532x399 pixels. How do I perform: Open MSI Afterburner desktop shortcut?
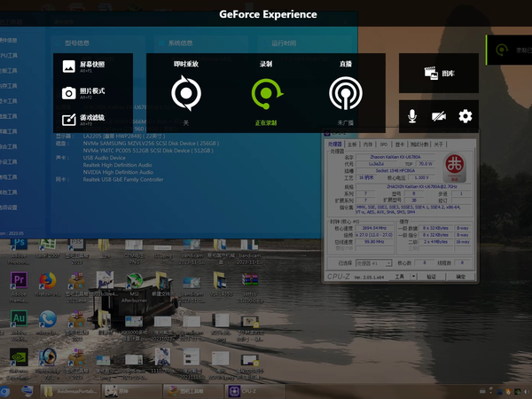pyautogui.click(x=135, y=287)
